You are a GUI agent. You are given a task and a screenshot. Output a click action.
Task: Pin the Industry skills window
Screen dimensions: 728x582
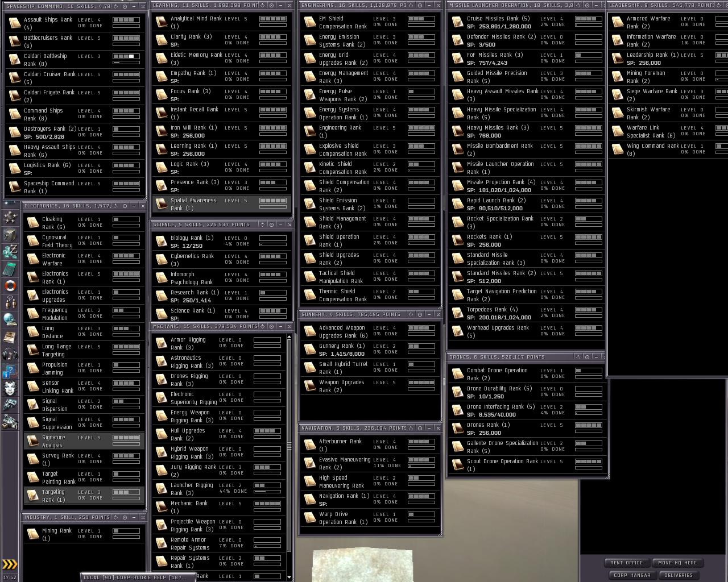tap(116, 517)
